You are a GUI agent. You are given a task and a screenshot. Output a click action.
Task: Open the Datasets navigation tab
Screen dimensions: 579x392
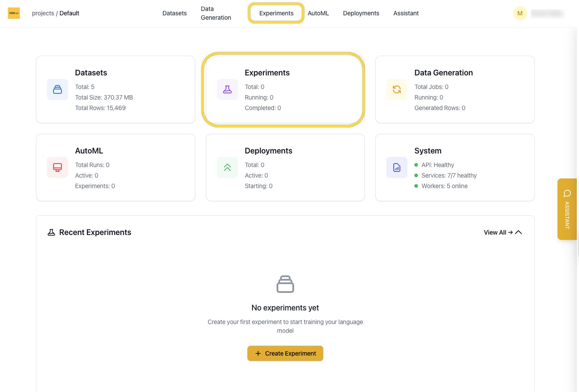click(174, 13)
